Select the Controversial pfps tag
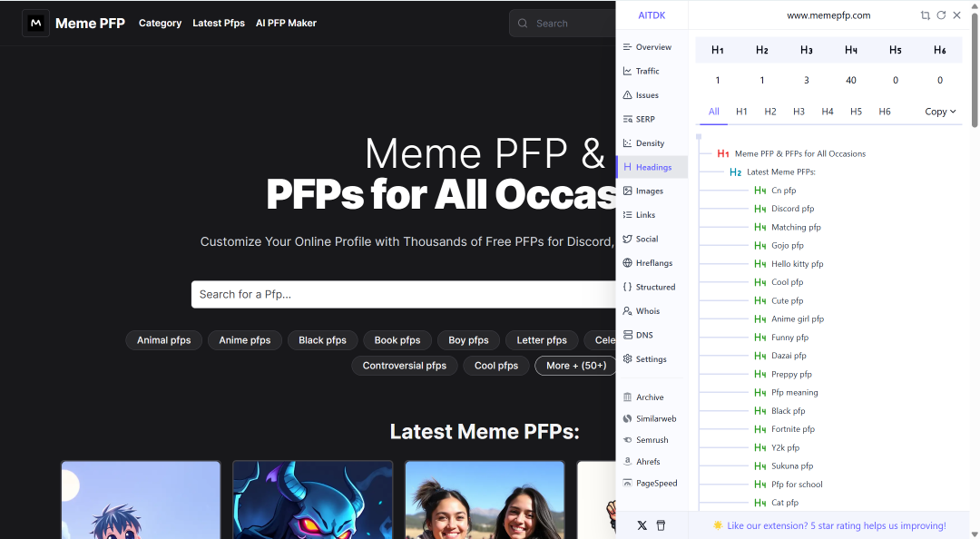This screenshot has height=539, width=980. point(405,366)
